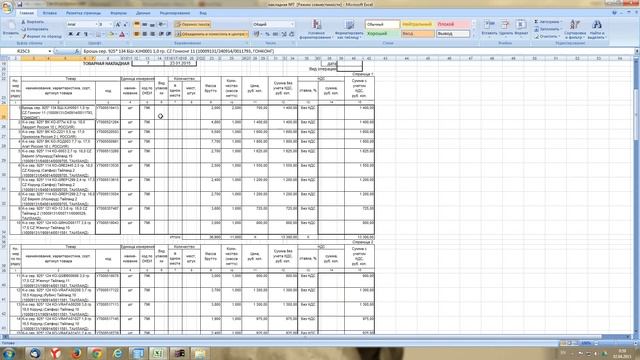
Task: Cut selection with Вырезать
Action: (33, 22)
